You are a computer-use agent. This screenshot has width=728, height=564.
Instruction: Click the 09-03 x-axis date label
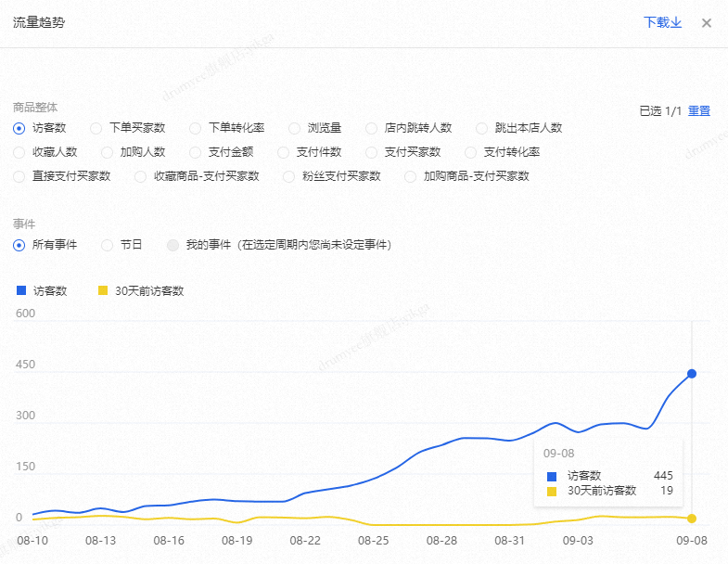(x=578, y=541)
